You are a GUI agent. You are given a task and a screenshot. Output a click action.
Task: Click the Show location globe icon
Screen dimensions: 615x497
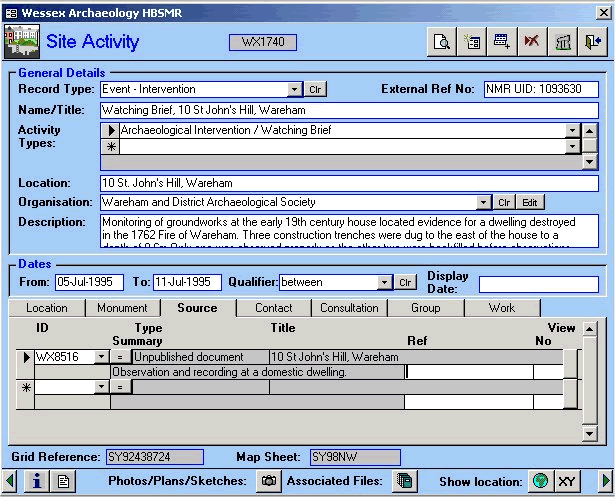[540, 481]
